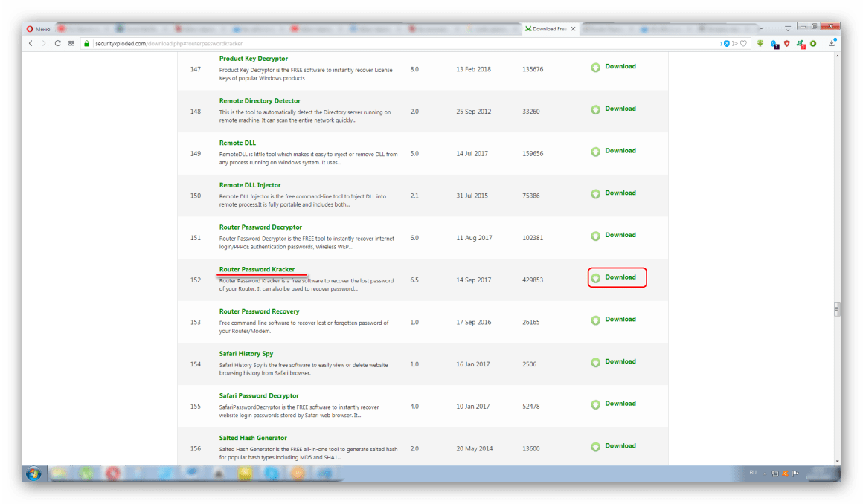Image resolution: width=863 pixels, height=504 pixels.
Task: Open the Speed Dial grid icon
Action: pos(71,43)
